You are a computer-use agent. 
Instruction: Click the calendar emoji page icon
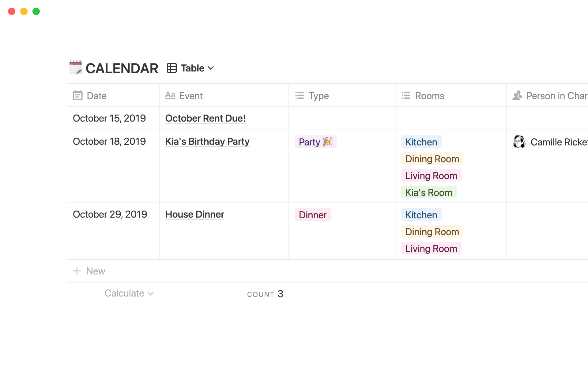coord(75,67)
